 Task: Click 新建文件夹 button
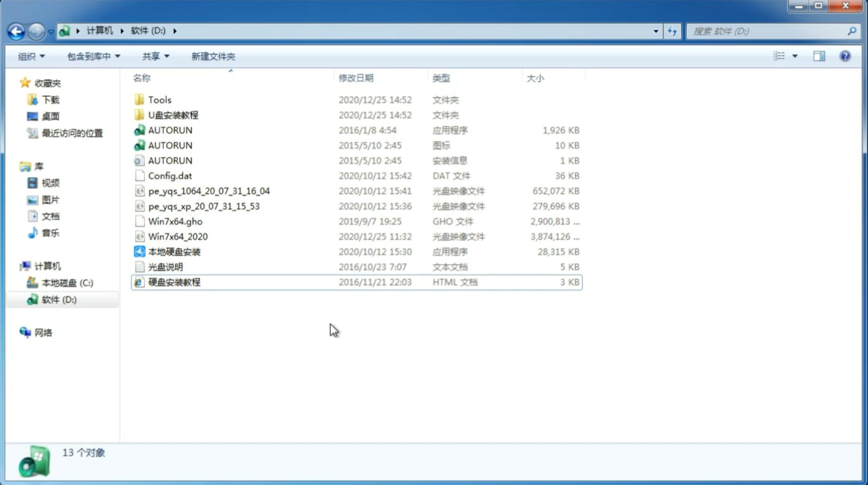(213, 55)
